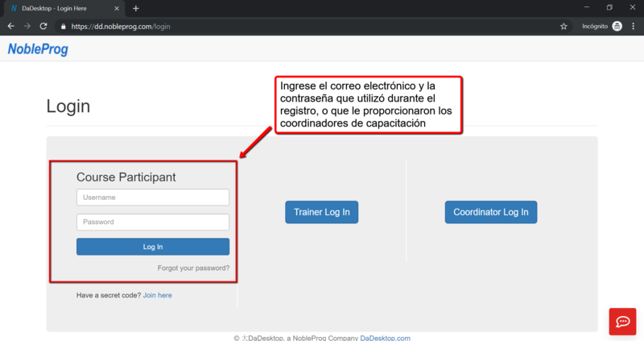Click the Password input field

tap(153, 222)
